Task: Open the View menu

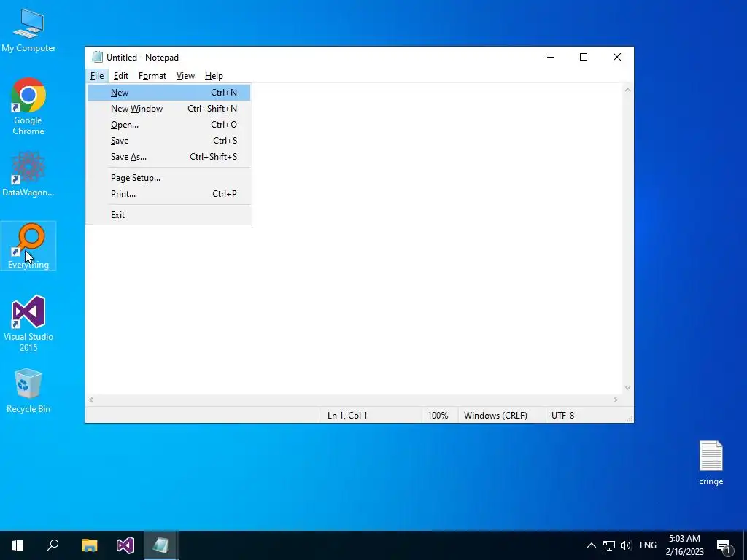Action: pos(185,76)
